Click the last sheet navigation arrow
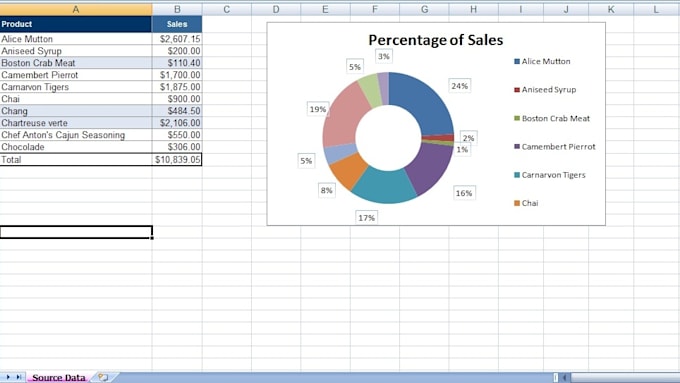Viewport: 680px width, 383px height. [19, 377]
